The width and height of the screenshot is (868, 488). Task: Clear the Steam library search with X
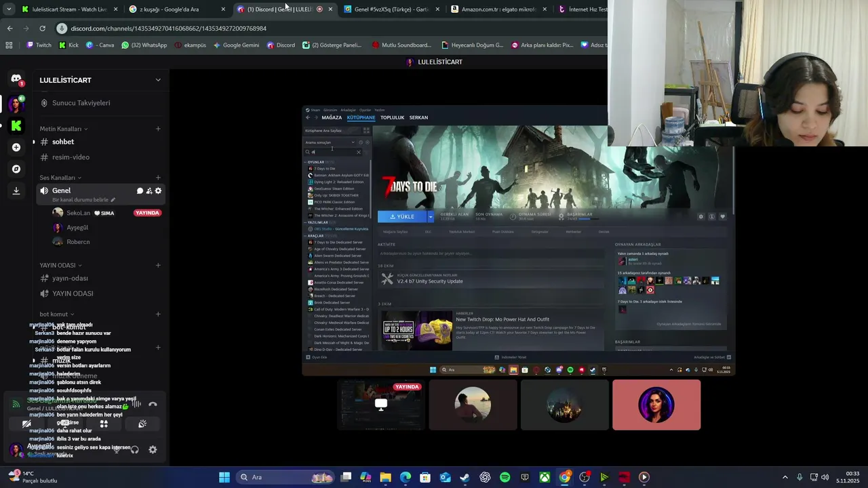[x=359, y=152]
